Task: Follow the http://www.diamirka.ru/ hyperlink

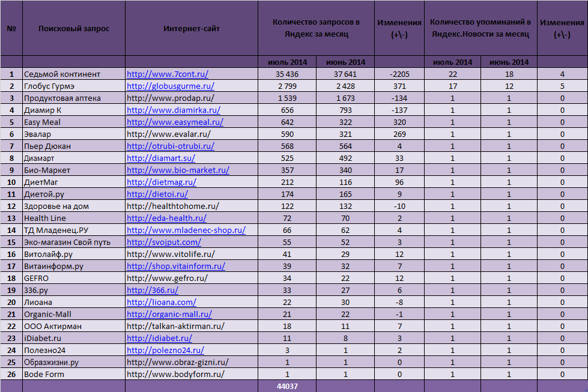Action: click(173, 110)
